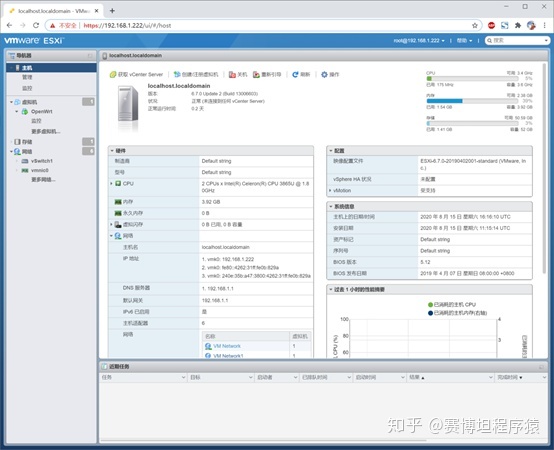Expand the CPU row in Hardware
The image size is (554, 450).
(x=111, y=184)
